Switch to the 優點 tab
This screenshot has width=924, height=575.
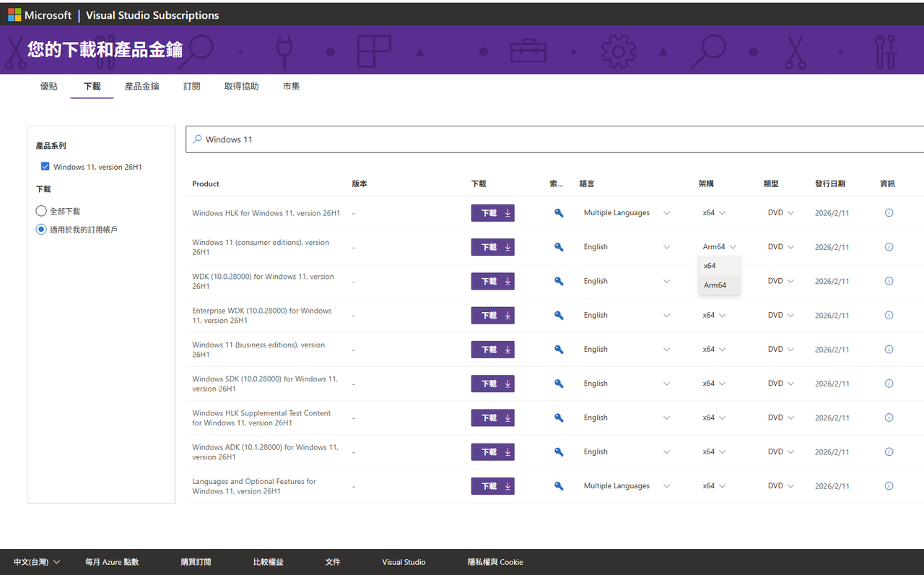(48, 86)
